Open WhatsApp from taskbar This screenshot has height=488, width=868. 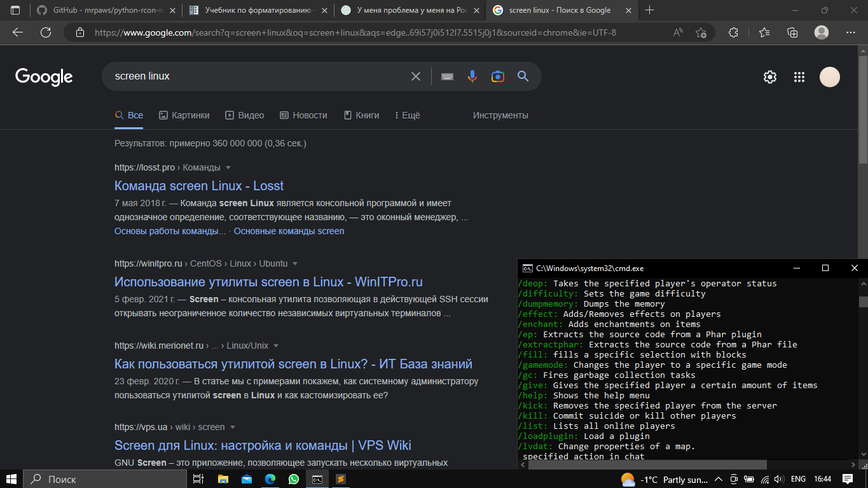point(293,479)
